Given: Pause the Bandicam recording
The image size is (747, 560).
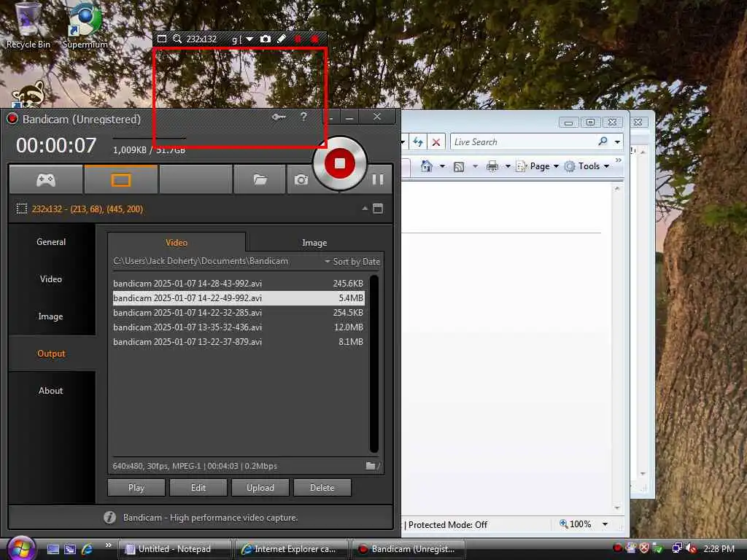Looking at the screenshot, I should click(378, 179).
